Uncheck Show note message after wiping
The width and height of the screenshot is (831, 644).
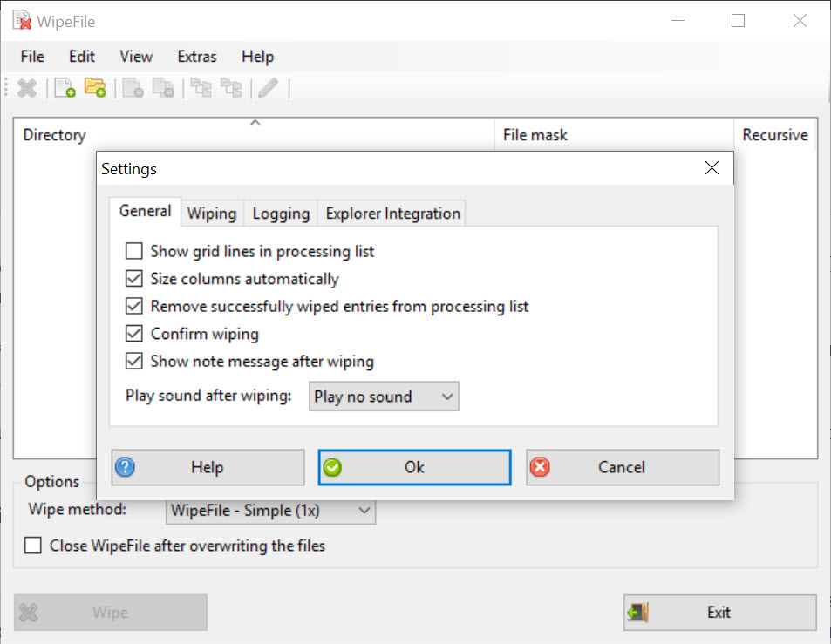coord(134,361)
